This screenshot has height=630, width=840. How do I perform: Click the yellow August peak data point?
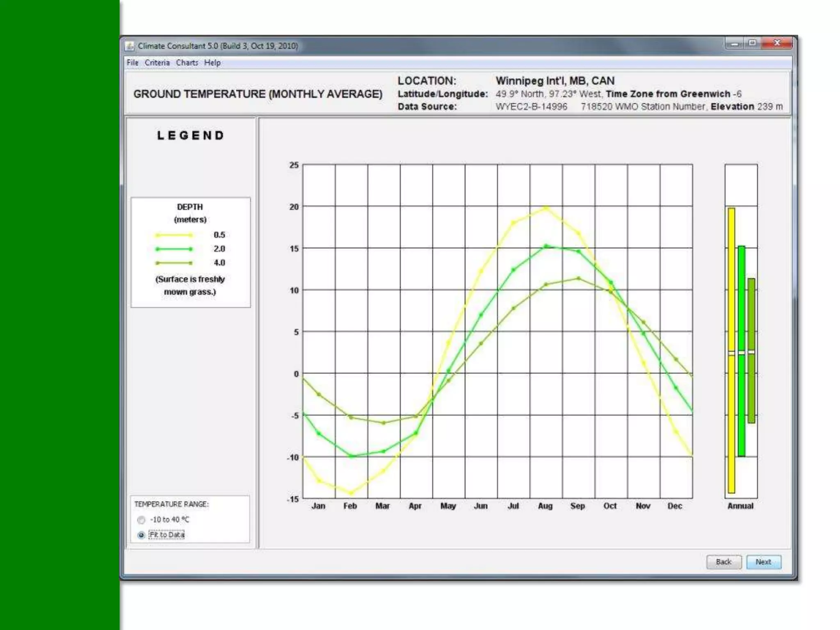click(546, 208)
